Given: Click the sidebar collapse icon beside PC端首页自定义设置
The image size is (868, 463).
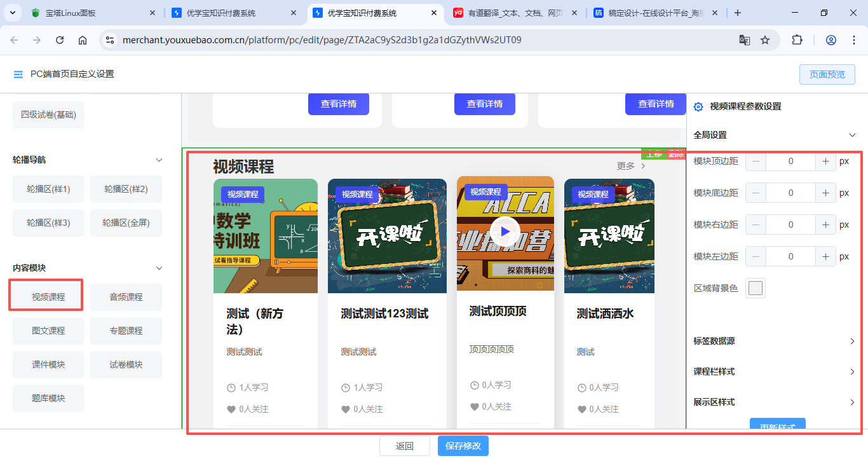Looking at the screenshot, I should (x=18, y=74).
